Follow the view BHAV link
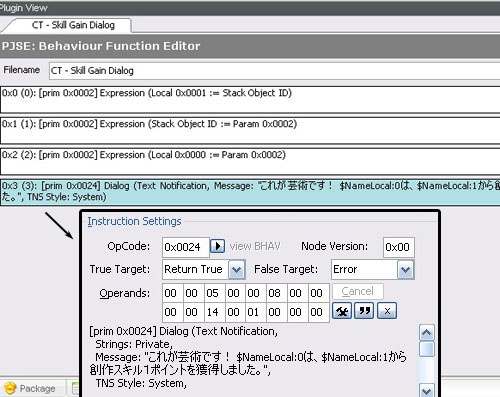The height and width of the screenshot is (397, 500). [255, 246]
